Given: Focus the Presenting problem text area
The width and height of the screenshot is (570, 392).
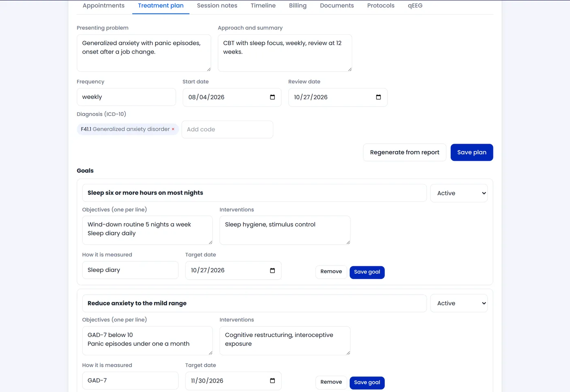Looking at the screenshot, I should [144, 53].
